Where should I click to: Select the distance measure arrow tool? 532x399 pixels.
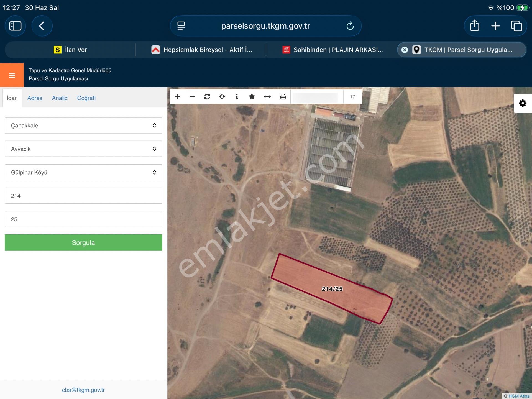[x=267, y=96]
